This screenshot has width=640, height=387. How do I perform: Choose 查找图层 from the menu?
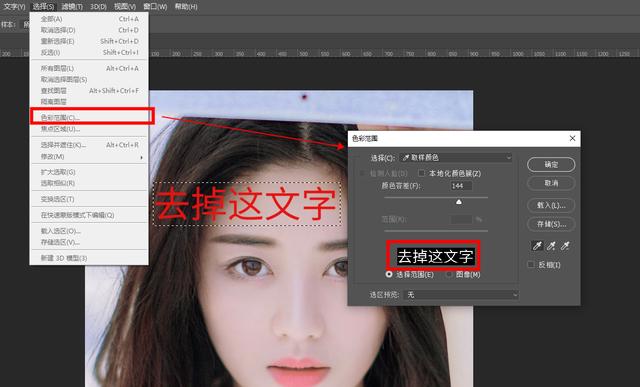(89, 90)
